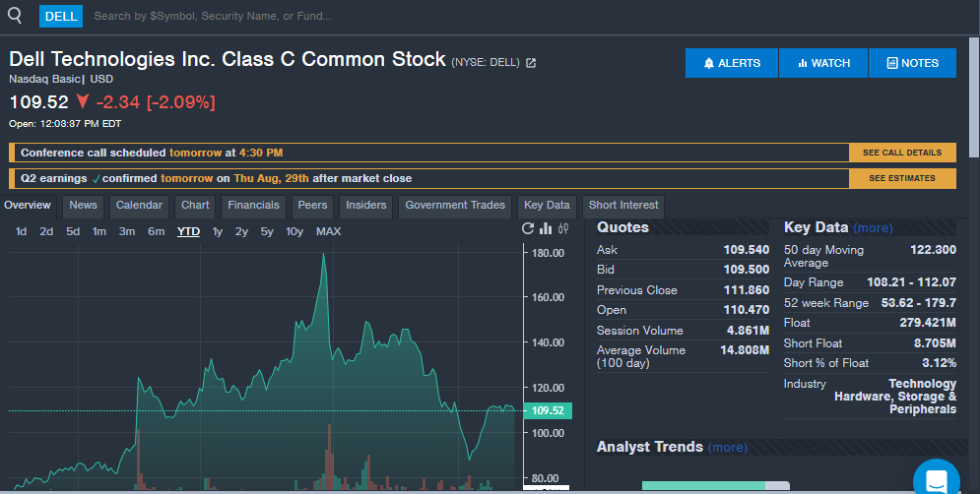The image size is (980, 494).
Task: Expand Analyst Trends more link
Action: coord(728,447)
